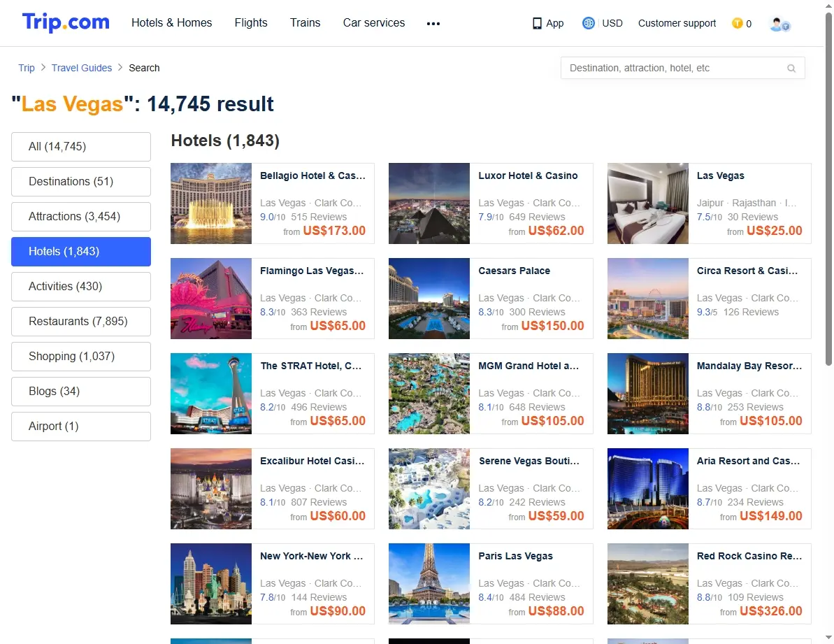Open Hotels & Homes menu
The width and height of the screenshot is (834, 644).
point(172,23)
